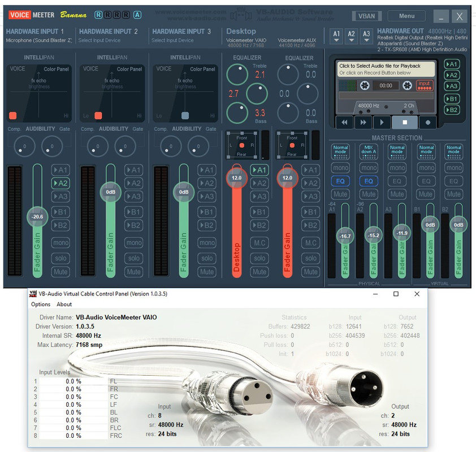This screenshot has height=452, width=476.
Task: Toggle B2 routing on Voicemeeter AUX strip
Action: pyautogui.click(x=310, y=225)
